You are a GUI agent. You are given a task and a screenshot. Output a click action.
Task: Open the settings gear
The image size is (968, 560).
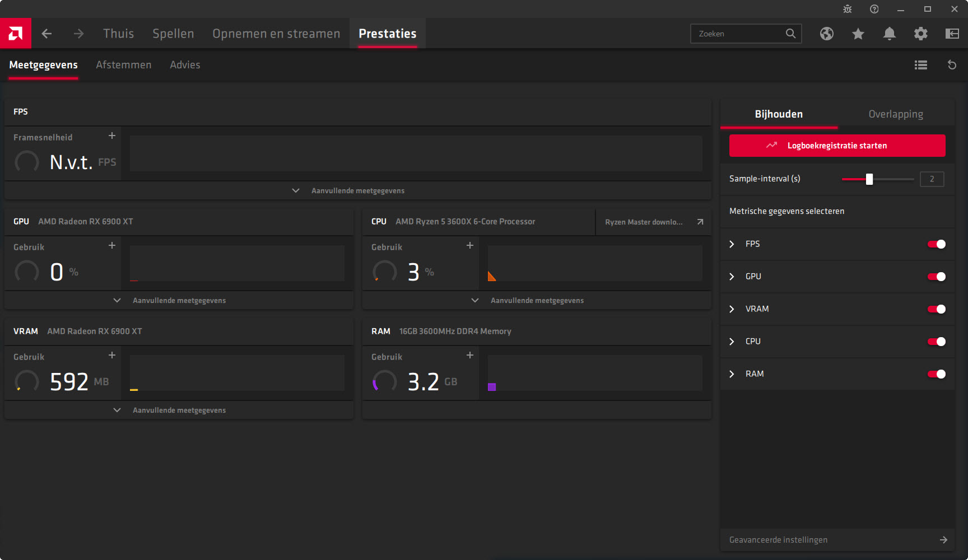pyautogui.click(x=920, y=34)
